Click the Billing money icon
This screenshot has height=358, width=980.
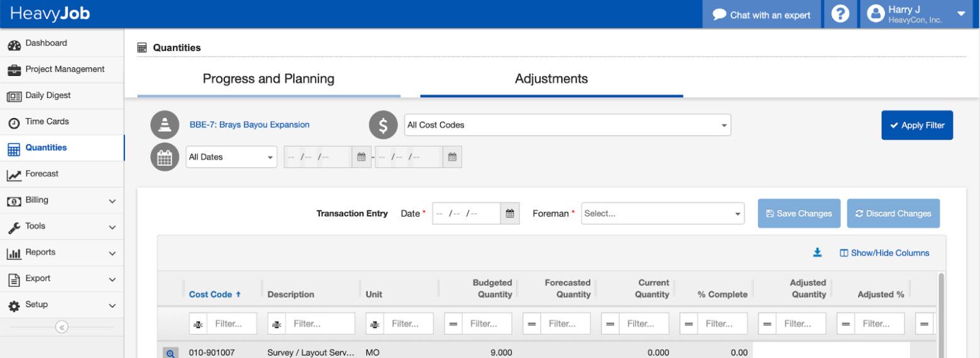click(13, 201)
